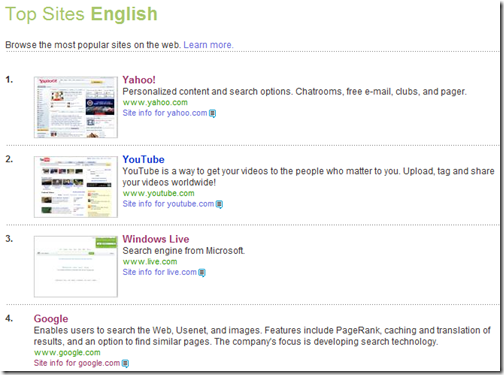Click the Top Sites English heading
Screen dimensions: 504x375
[x=81, y=14]
